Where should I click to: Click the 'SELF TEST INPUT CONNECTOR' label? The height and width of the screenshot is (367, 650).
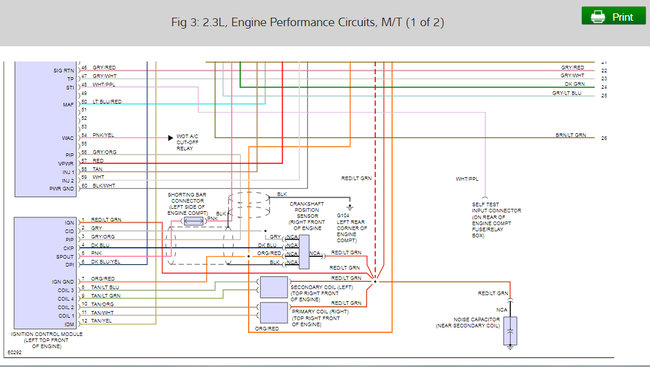point(496,220)
